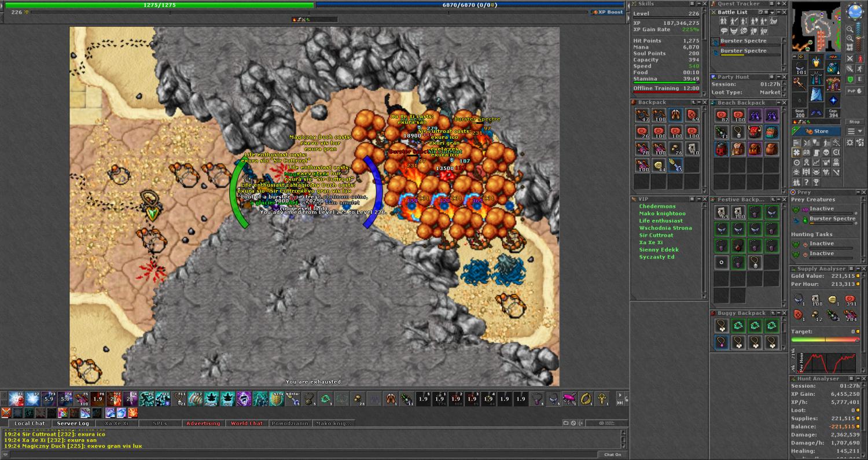Minimize the Skills panel
Viewport: 868px width, 460px height.
pos(699,3)
